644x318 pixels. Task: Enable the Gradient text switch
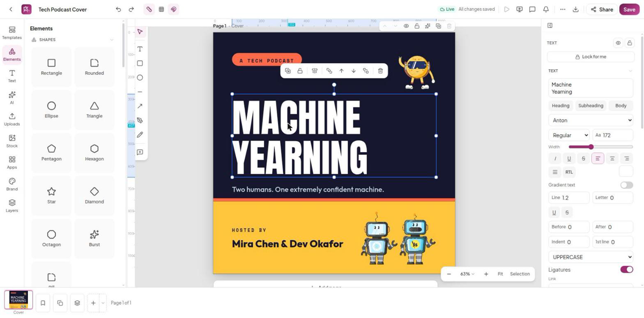(x=626, y=185)
